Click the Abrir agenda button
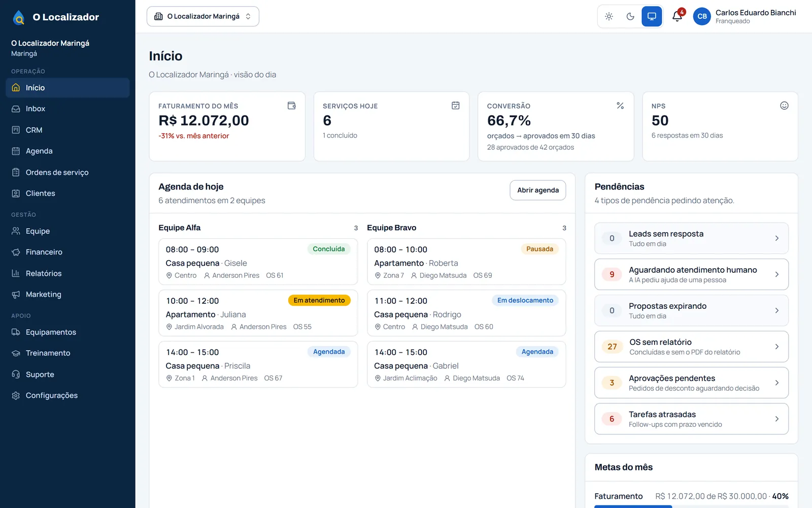This screenshot has height=508, width=812. 538,190
